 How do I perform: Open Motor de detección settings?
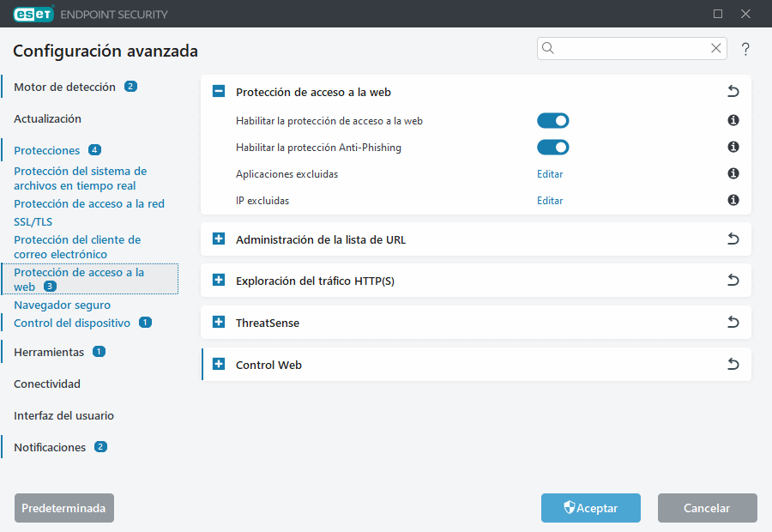64,87
